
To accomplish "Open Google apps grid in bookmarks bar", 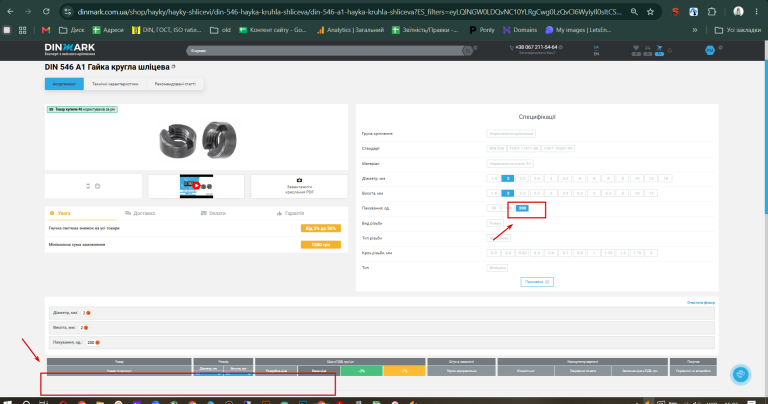I will point(23,30).
